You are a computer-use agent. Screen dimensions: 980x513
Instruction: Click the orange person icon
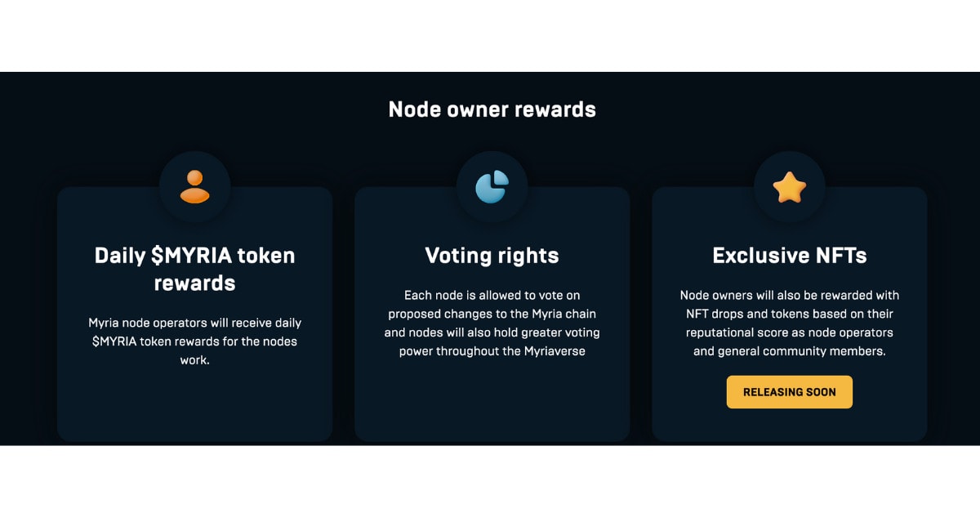195,186
